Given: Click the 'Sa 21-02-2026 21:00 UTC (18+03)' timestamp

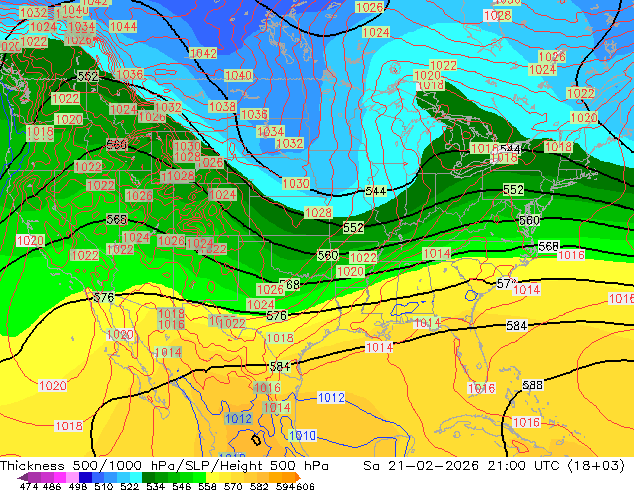Looking at the screenshot, I should [x=494, y=466].
